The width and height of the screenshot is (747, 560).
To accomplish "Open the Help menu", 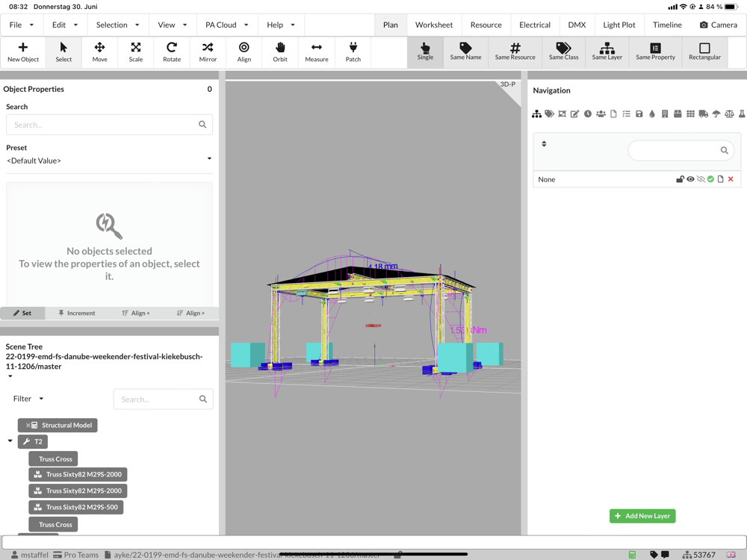I will [x=281, y=25].
